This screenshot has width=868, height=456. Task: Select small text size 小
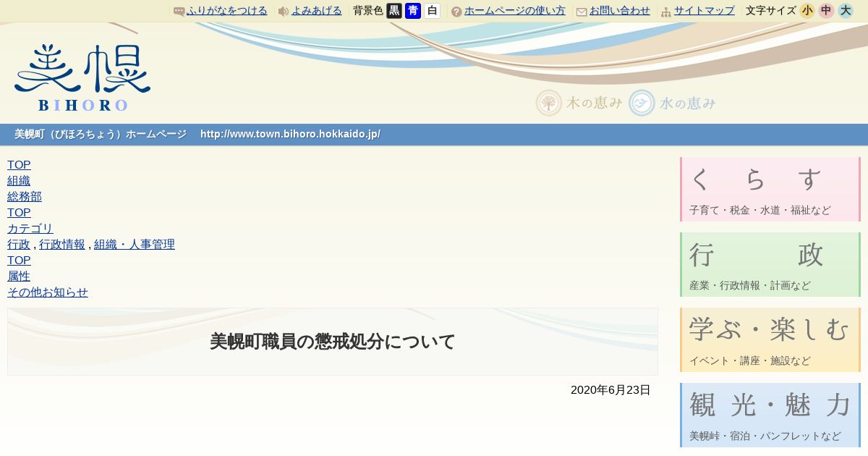point(807,11)
